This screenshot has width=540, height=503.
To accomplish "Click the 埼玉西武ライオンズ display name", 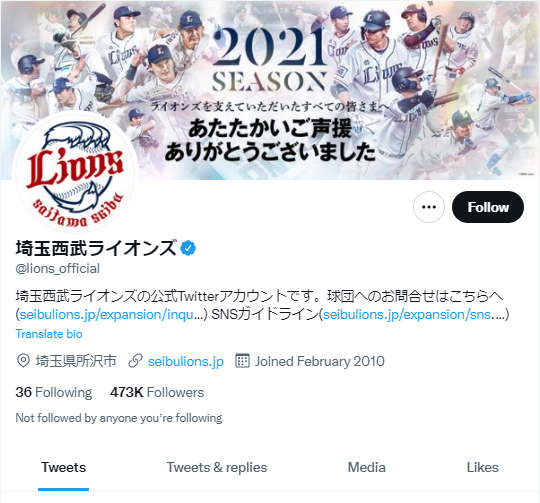I will click(96, 248).
